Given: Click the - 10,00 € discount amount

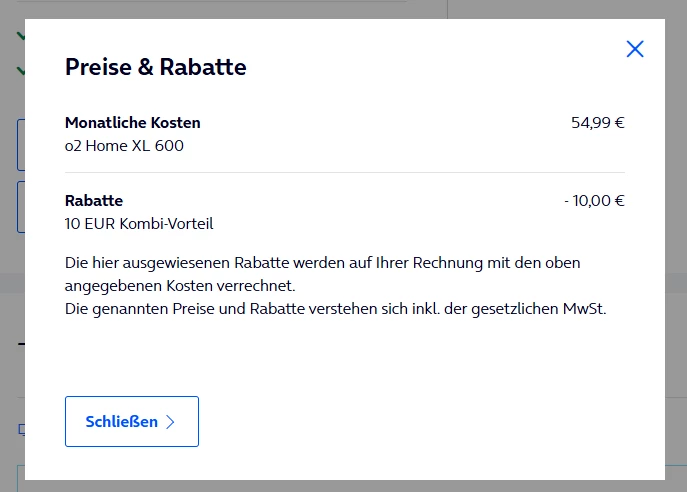Looking at the screenshot, I should pos(594,201).
